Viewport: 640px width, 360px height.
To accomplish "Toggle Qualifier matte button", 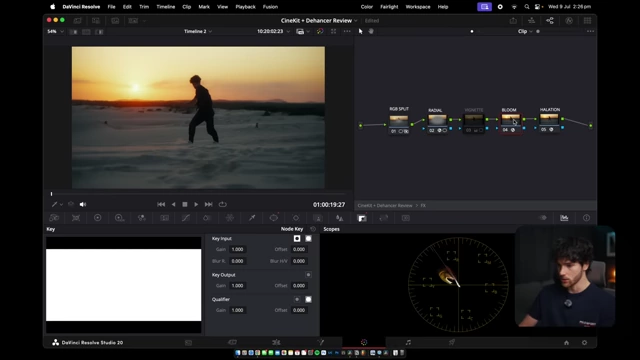I will click(x=308, y=299).
